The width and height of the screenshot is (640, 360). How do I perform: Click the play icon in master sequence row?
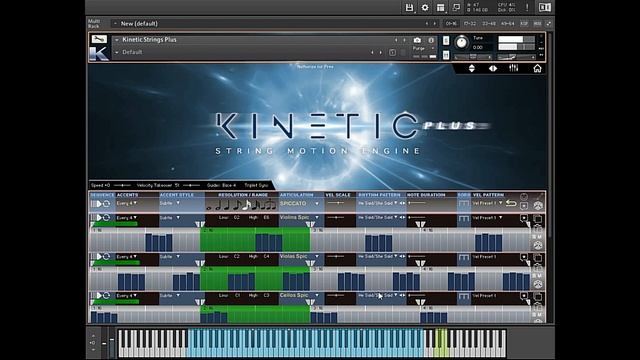(99, 204)
